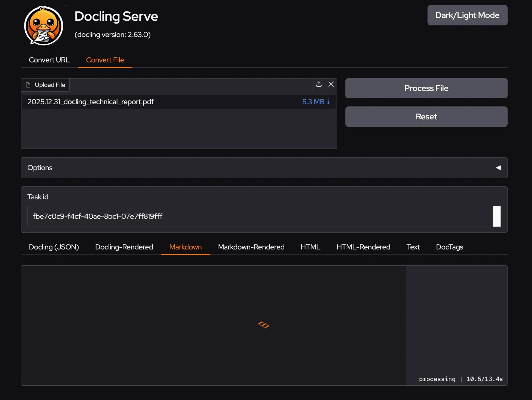Click the Options collapse arrow
Image resolution: width=532 pixels, height=400 pixels.
(x=498, y=168)
